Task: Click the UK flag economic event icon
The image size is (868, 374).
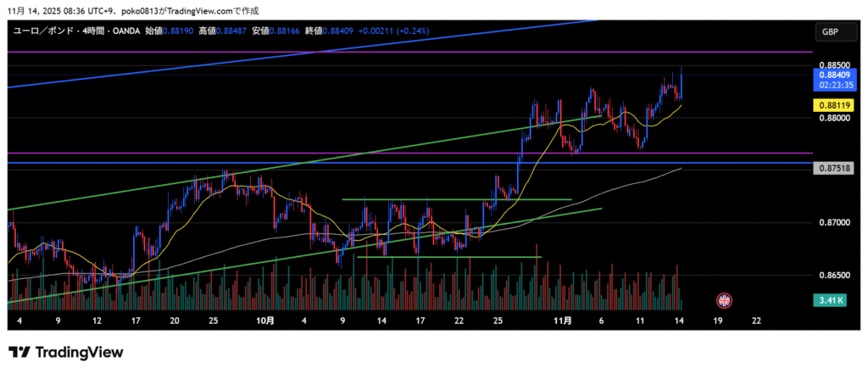Action: point(724,299)
